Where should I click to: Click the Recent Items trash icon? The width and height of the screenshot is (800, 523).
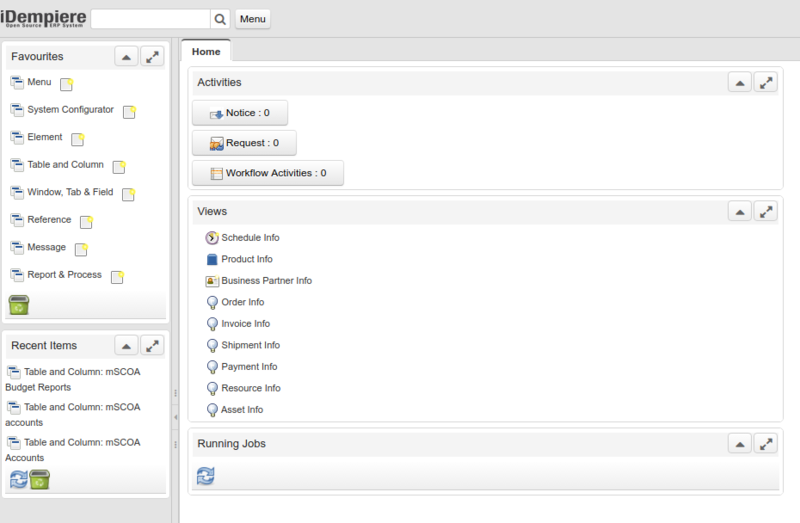tap(40, 480)
